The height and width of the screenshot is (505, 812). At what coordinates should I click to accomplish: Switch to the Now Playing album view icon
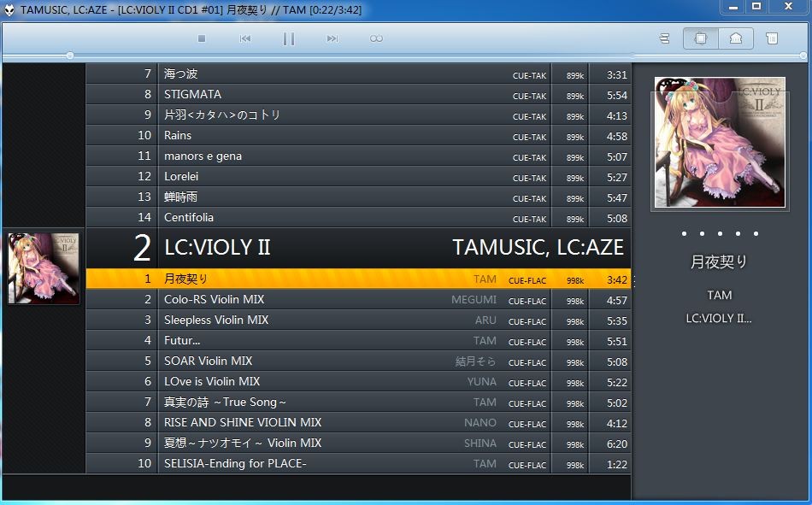pos(701,39)
